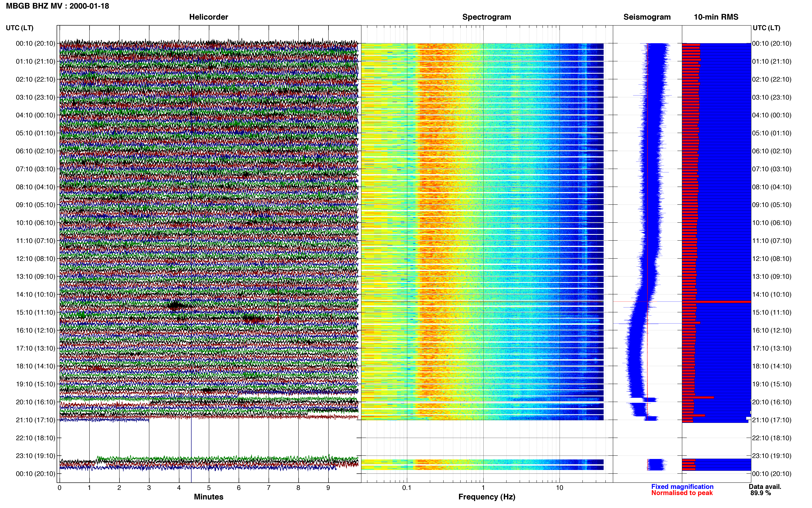Screen dimensions: 812x508
Task: Select '0.1' tick on the Frequency axis
Action: [407, 488]
